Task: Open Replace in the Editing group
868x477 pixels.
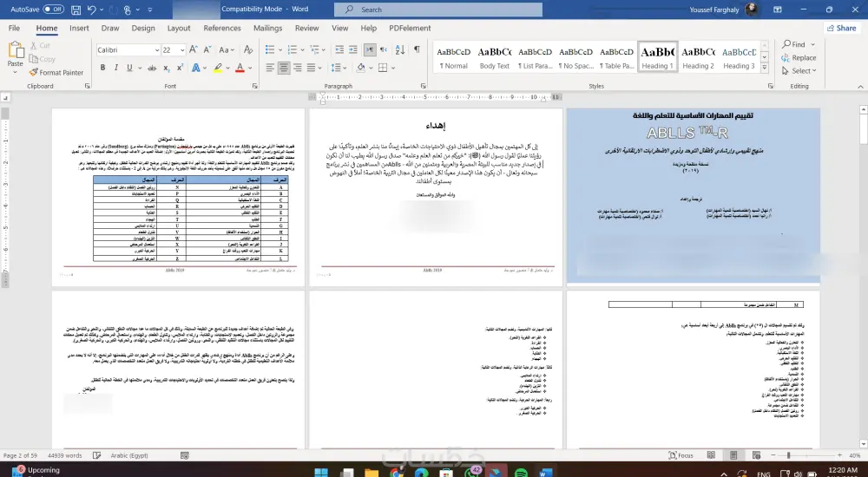Action: pyautogui.click(x=799, y=57)
